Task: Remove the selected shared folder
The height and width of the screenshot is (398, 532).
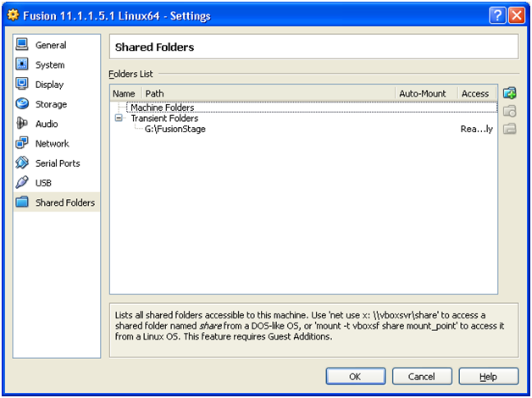Action: 510,129
